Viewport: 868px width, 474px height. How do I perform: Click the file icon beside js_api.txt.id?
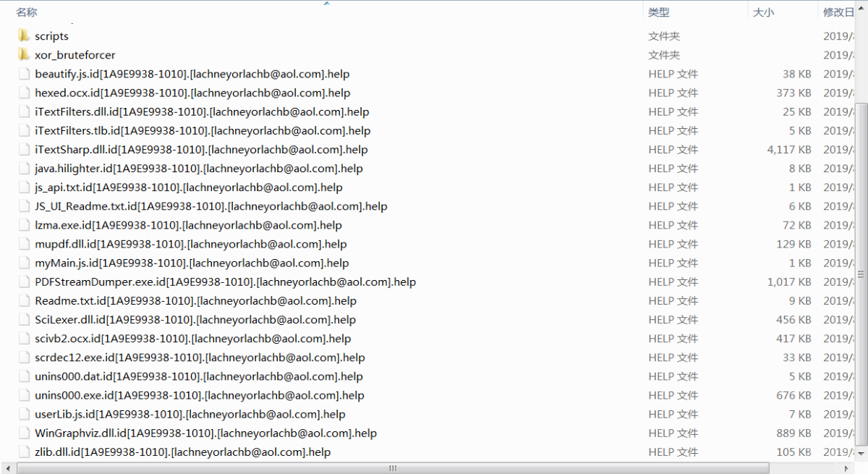pyautogui.click(x=24, y=187)
